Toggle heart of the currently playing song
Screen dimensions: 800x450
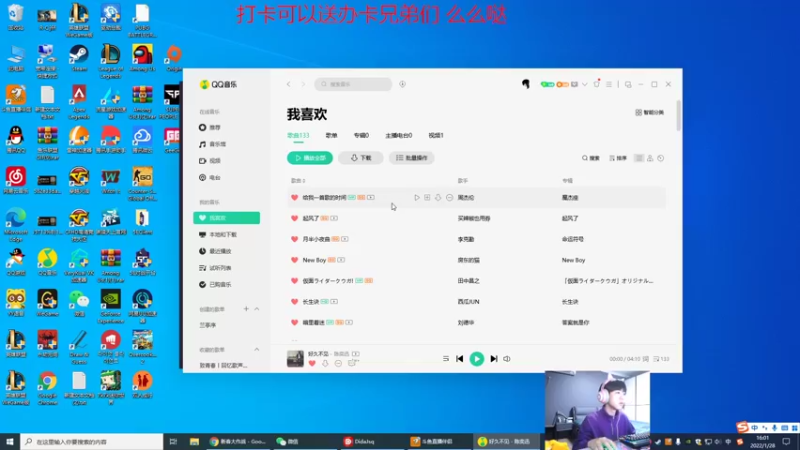(312, 363)
